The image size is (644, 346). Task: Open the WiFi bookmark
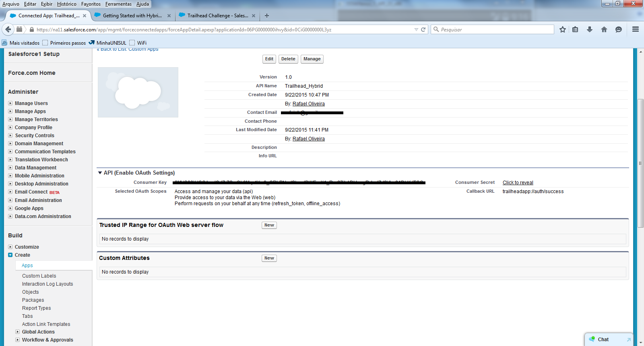[138, 43]
